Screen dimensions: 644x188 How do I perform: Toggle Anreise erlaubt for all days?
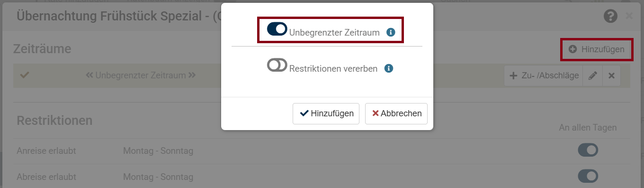click(x=588, y=150)
